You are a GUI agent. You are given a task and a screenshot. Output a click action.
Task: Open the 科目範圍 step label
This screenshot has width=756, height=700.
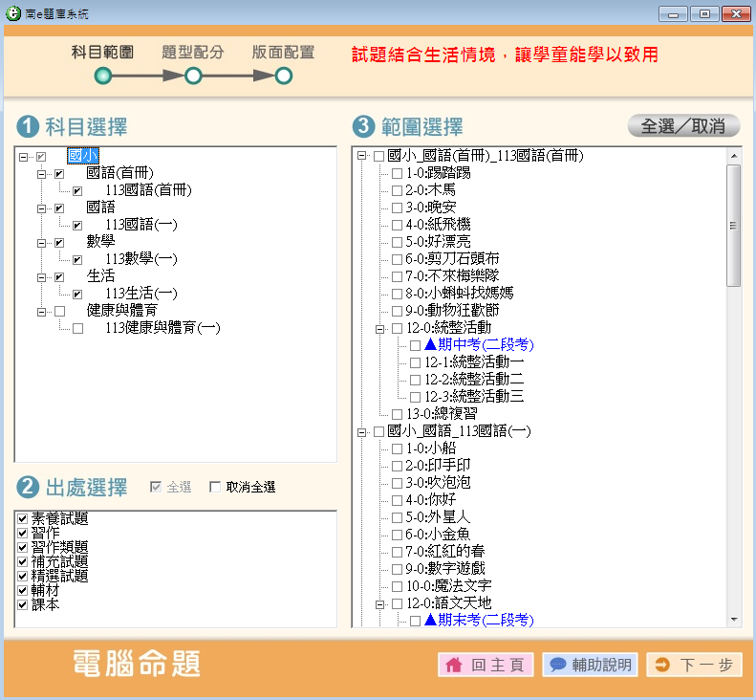102,52
